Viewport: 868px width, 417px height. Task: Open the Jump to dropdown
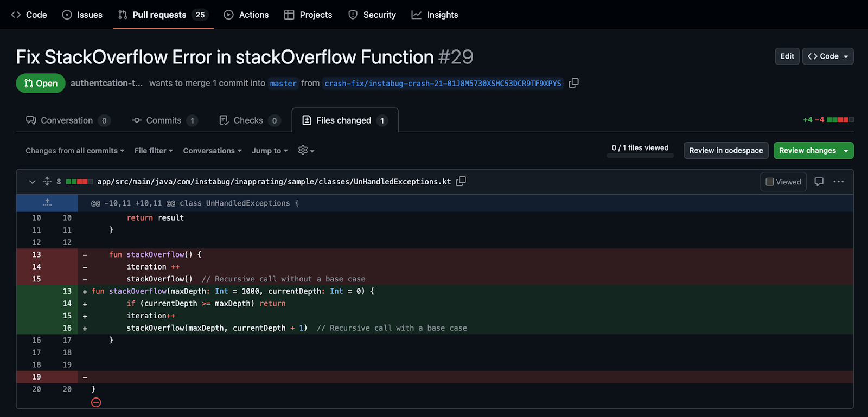(x=270, y=151)
